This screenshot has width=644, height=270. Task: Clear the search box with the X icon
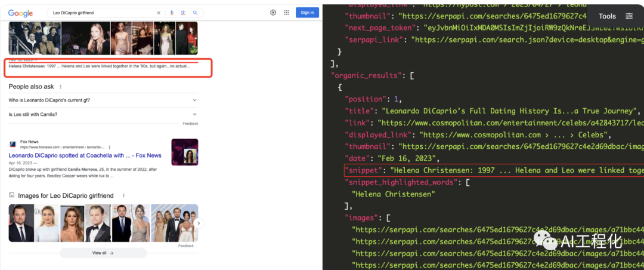pyautogui.click(x=159, y=13)
